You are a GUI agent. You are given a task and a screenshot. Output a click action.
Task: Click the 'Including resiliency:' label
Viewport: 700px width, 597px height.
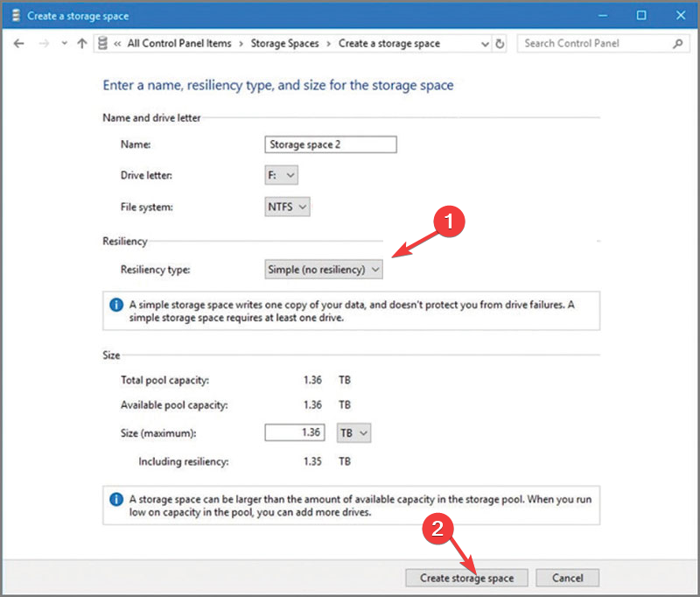click(x=184, y=461)
